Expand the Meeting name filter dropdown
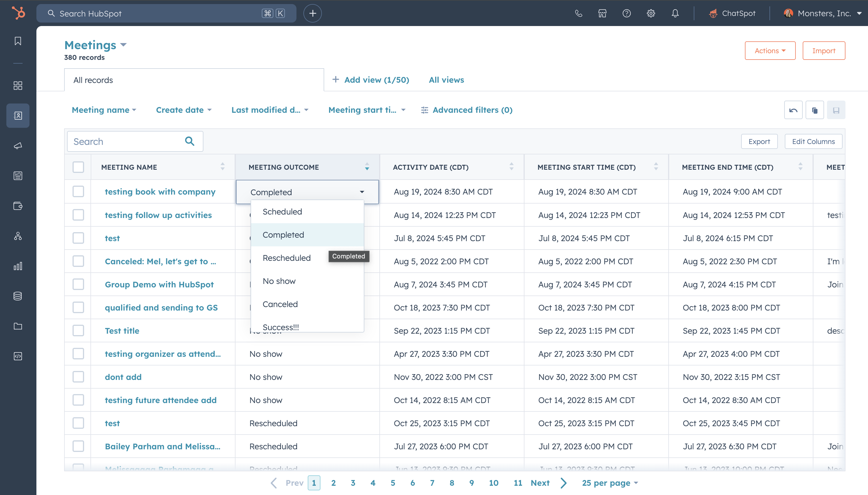The image size is (868, 495). tap(104, 110)
